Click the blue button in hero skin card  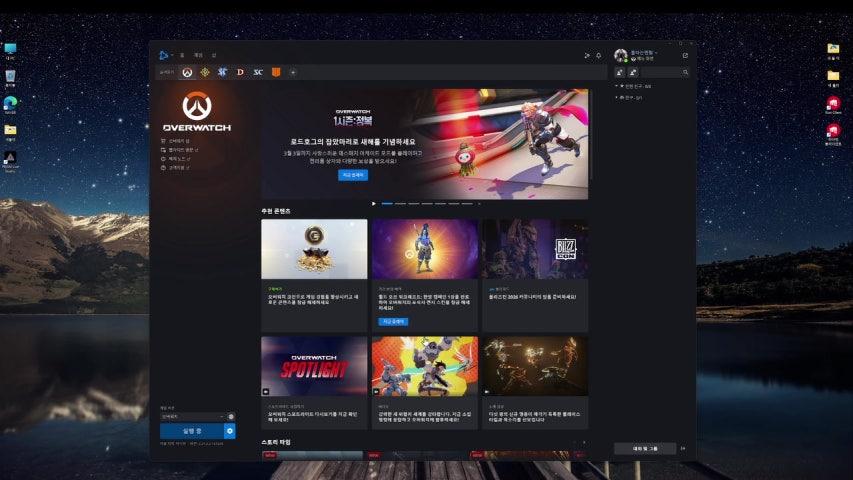click(x=393, y=322)
